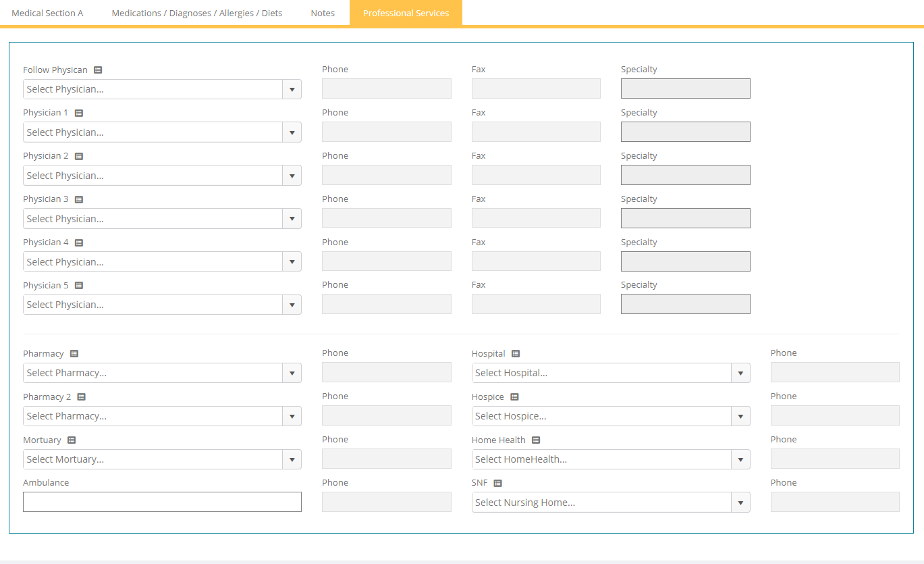The image size is (924, 564).
Task: Click the list icon next to Physician 1
Action: pos(79,113)
